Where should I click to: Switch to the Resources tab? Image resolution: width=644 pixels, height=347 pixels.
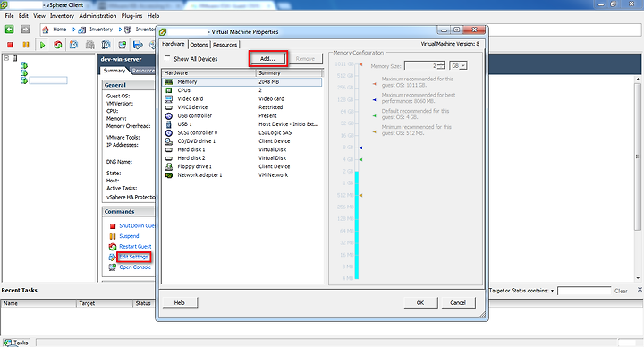[x=225, y=45]
